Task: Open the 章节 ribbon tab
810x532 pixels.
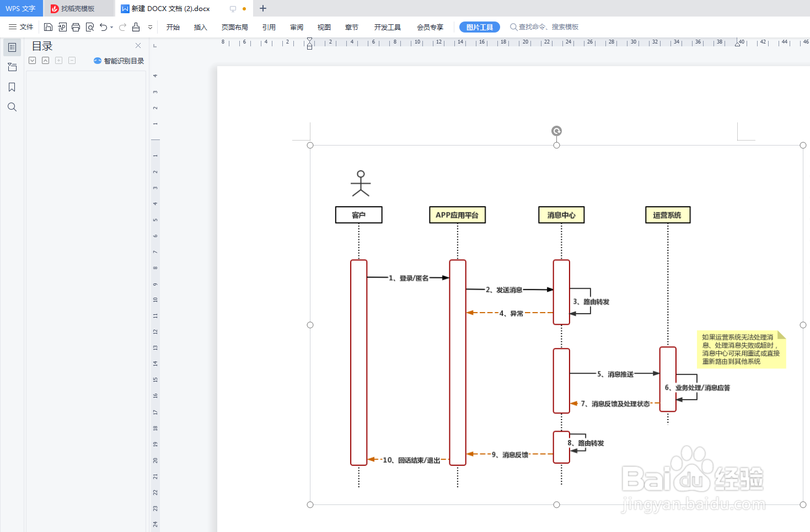Action: [x=352, y=27]
